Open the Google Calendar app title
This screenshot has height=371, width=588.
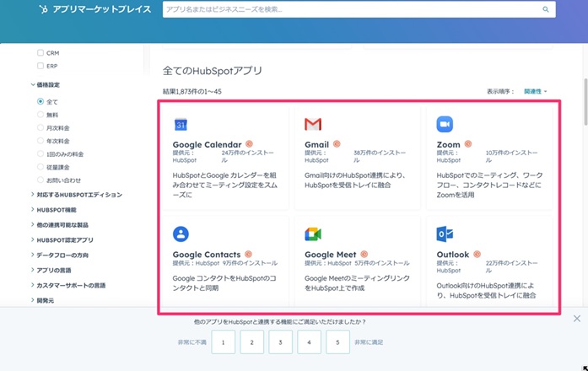(207, 144)
